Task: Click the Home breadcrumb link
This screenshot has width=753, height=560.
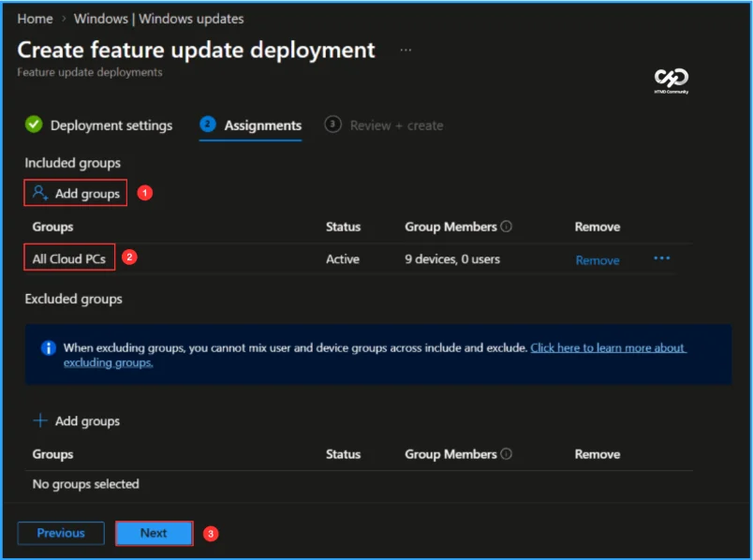Action: point(35,19)
